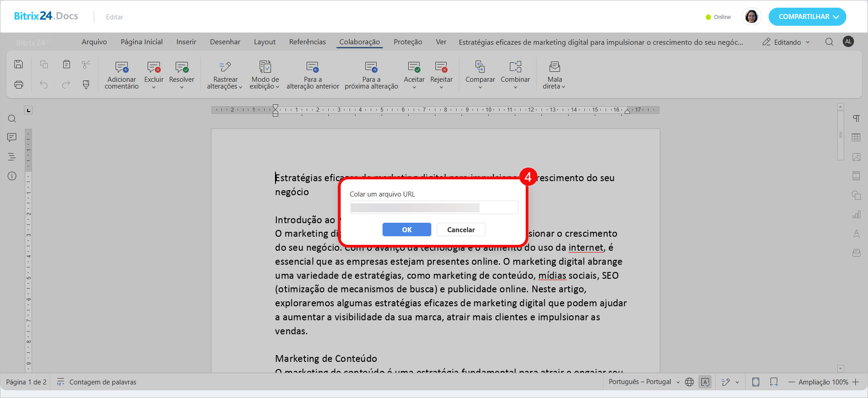Open the Editando mode dropdown
Screen dimensions: 868x398
(787, 42)
